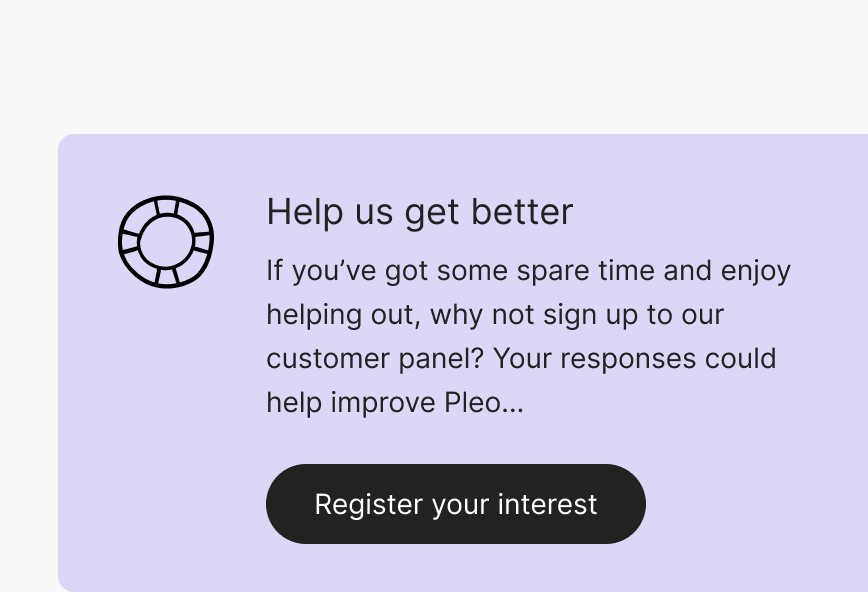Click the ellipsis after "Pleo"

click(513, 407)
